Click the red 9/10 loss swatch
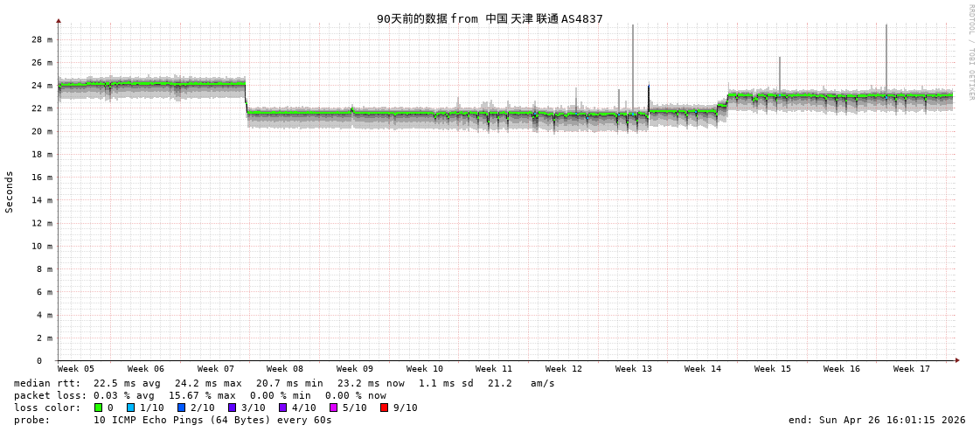The image size is (980, 432). [x=384, y=408]
